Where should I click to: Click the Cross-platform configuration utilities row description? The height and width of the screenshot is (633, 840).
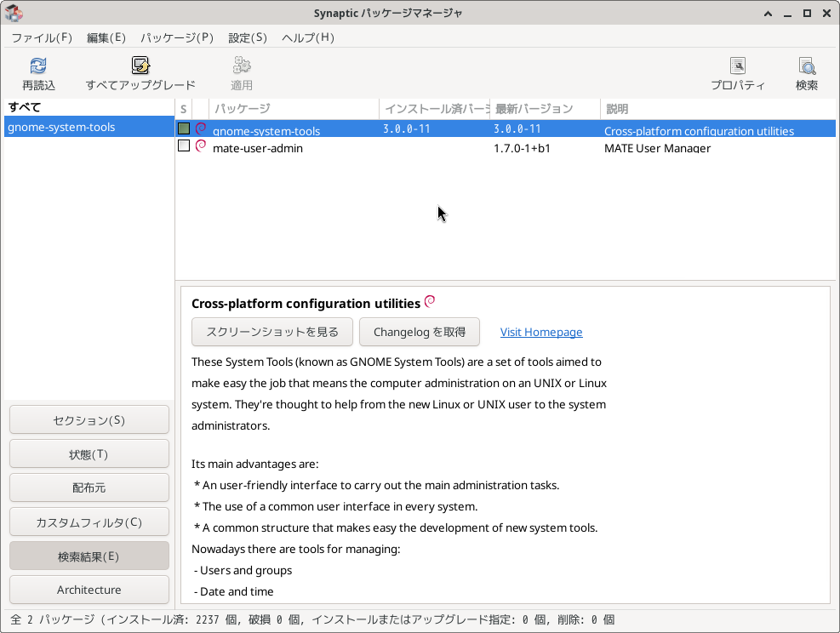coord(699,131)
